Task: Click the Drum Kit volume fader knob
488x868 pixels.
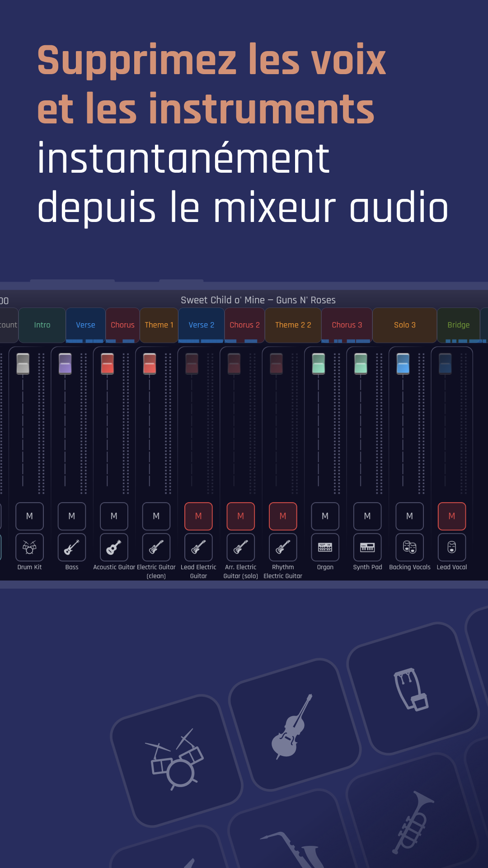Action: [23, 363]
